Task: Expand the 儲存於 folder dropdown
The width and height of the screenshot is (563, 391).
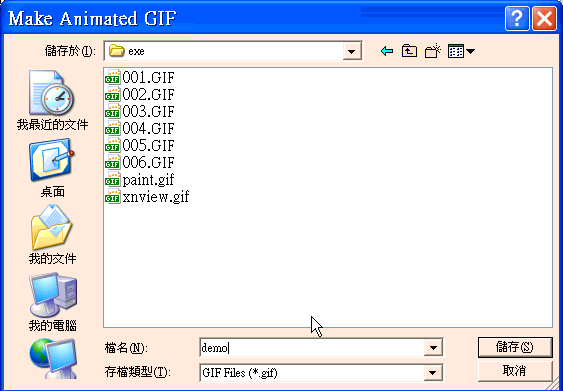Action: [x=352, y=52]
